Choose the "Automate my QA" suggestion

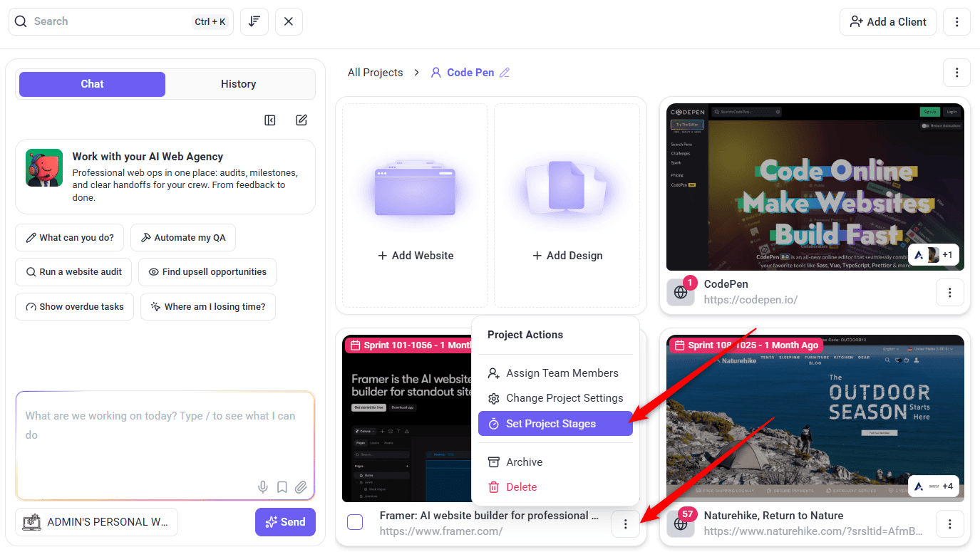pos(183,238)
